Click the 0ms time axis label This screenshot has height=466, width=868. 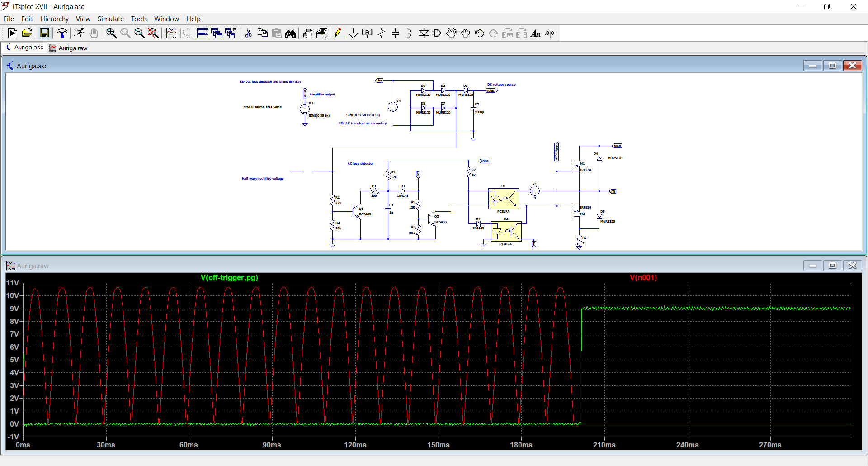[23, 445]
